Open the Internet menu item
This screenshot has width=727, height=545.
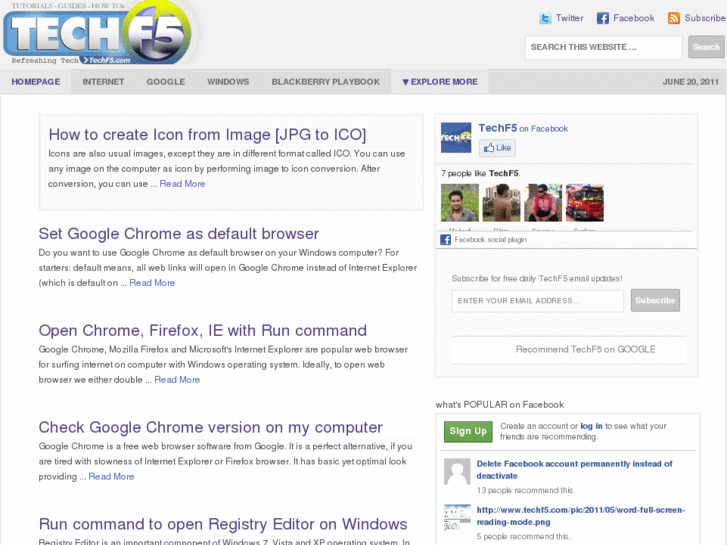(103, 82)
